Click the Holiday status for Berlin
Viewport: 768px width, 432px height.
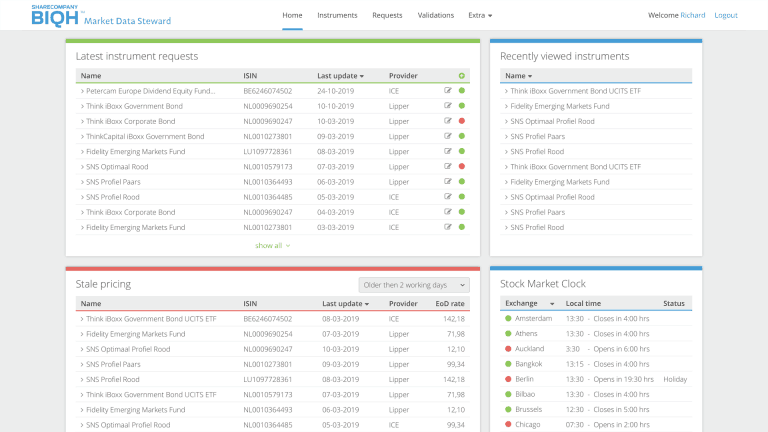[x=675, y=380]
